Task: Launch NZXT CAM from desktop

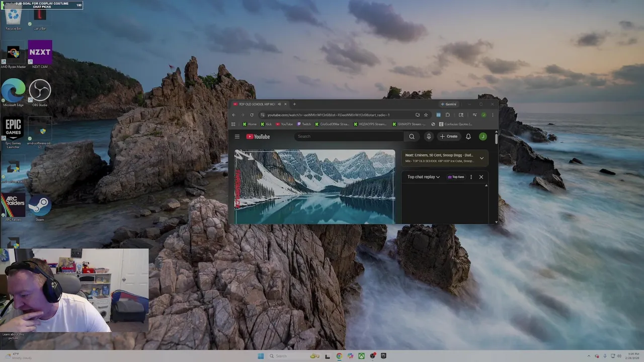Action: click(40, 54)
